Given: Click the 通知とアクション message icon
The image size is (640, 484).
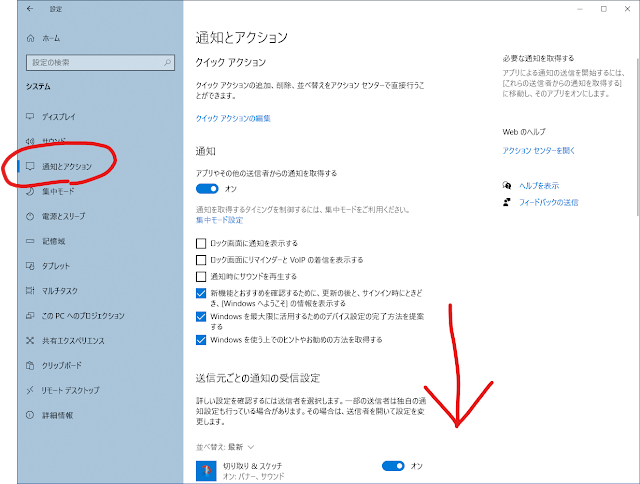Looking at the screenshot, I should pos(30,166).
